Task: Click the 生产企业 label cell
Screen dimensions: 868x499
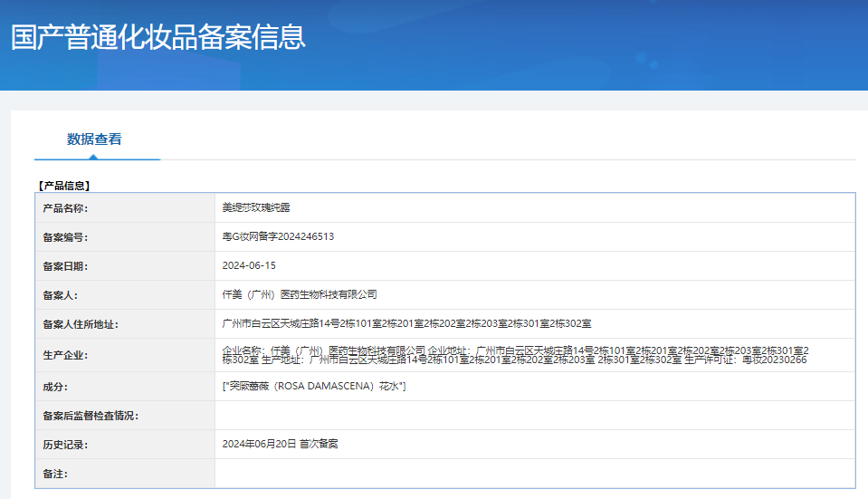Action: pyautogui.click(x=125, y=355)
